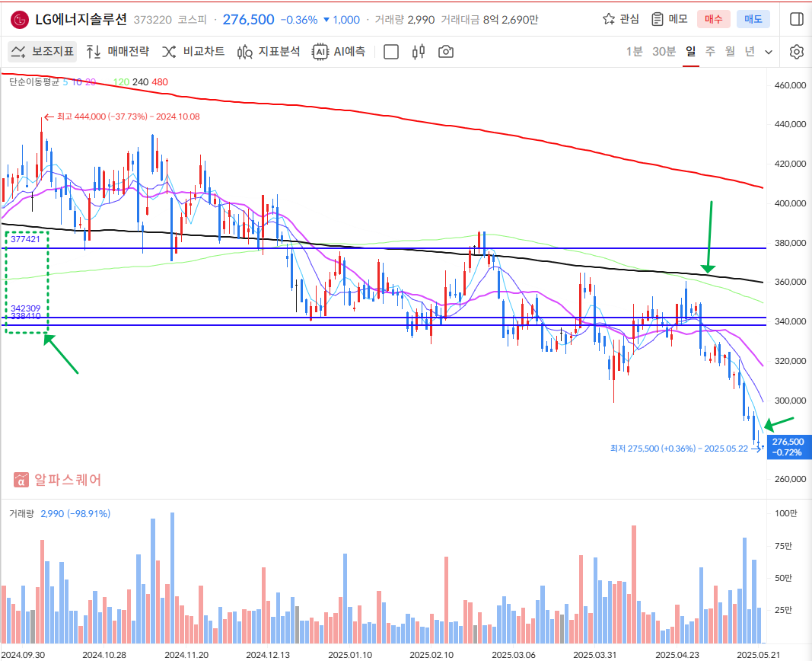Click the stock name LG에너지솔루션
812x661 pixels.
tap(81, 19)
